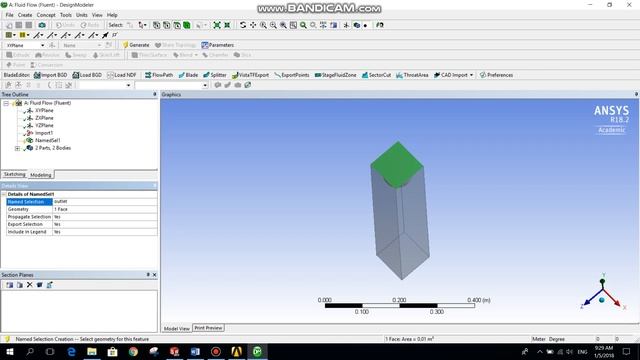Select Import1 in the tree outline
This screenshot has height=360, width=640.
point(44,133)
